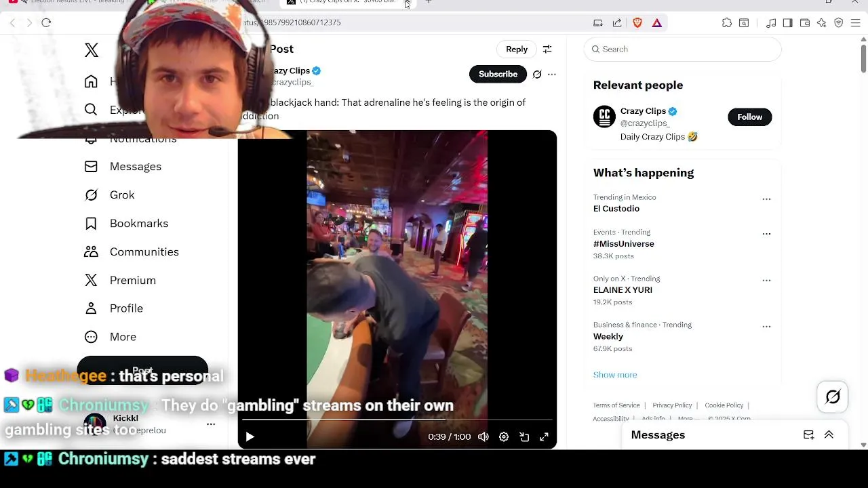The height and width of the screenshot is (488, 868).
Task: Click the Brave Shields lion icon
Action: click(637, 23)
